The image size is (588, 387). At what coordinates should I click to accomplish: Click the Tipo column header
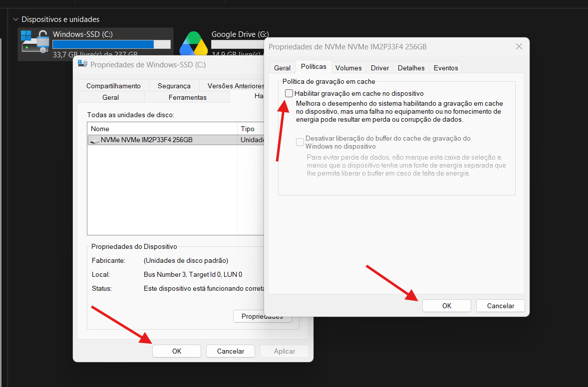[251, 129]
